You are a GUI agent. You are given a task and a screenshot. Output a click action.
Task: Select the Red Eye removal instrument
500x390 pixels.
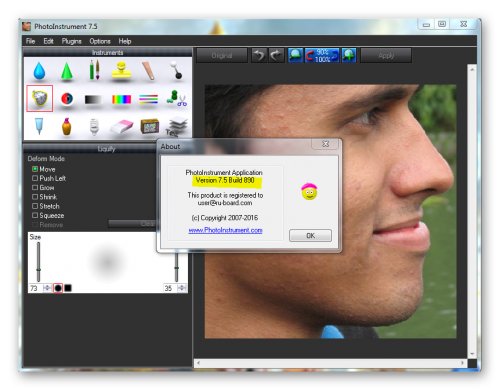tap(67, 99)
